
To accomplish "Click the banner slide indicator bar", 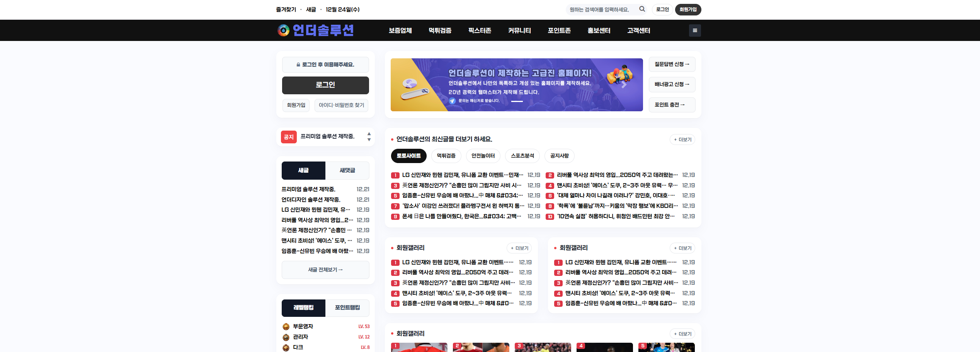I will pos(517,101).
